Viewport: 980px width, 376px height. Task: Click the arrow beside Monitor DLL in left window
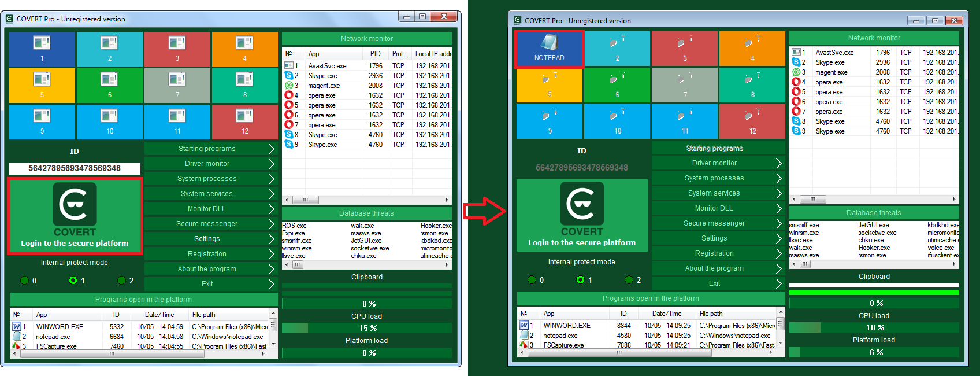pos(271,209)
